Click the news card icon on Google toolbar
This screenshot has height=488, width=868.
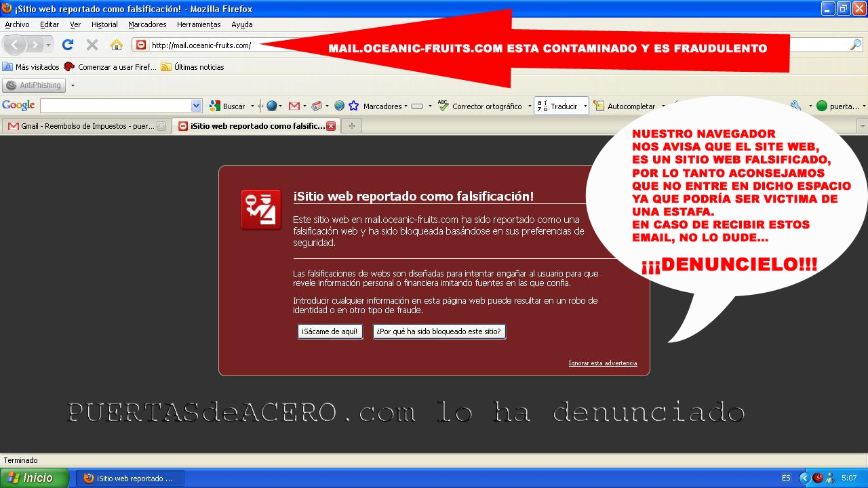pyautogui.click(x=317, y=106)
